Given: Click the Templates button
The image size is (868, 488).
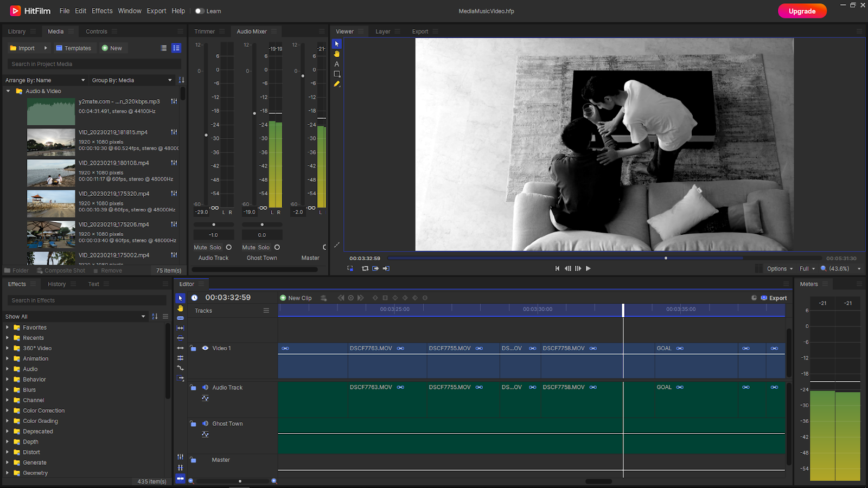Looking at the screenshot, I should pos(74,48).
